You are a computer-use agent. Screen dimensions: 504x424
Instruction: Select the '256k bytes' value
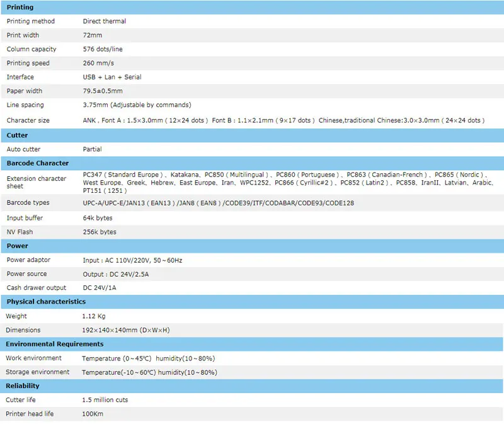coord(100,232)
